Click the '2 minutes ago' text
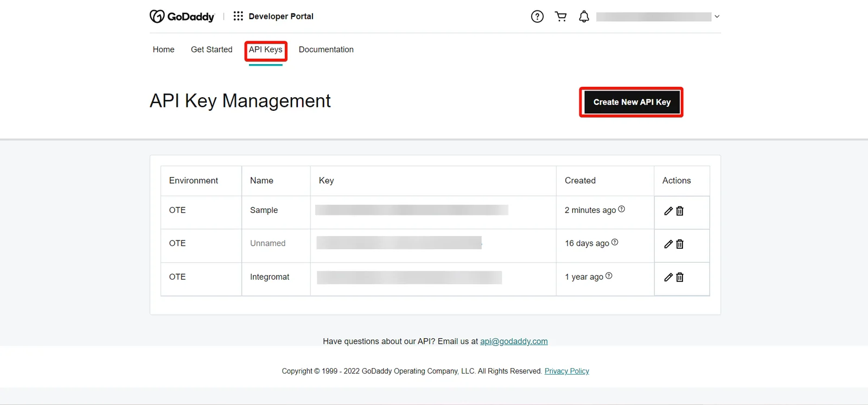Screen dimensions: 868x405 pyautogui.click(x=590, y=210)
